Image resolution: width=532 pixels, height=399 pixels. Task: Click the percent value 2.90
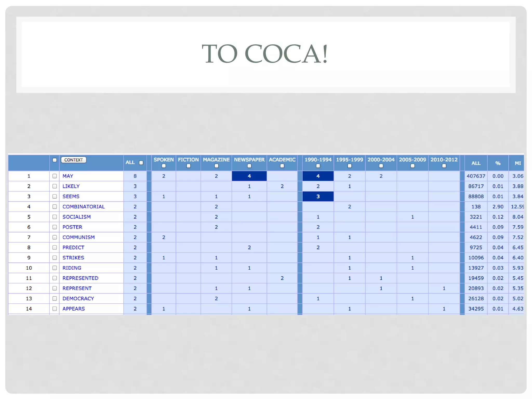click(x=498, y=207)
